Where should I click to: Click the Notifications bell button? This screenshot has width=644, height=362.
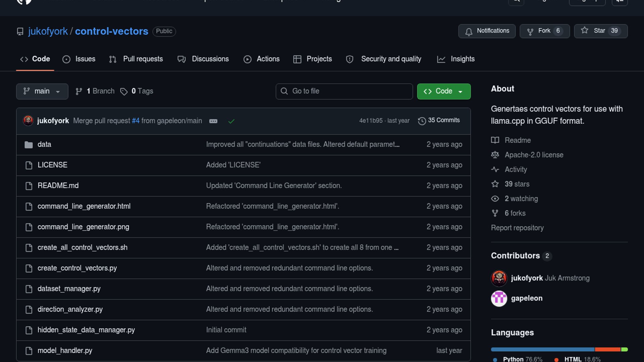tap(487, 31)
